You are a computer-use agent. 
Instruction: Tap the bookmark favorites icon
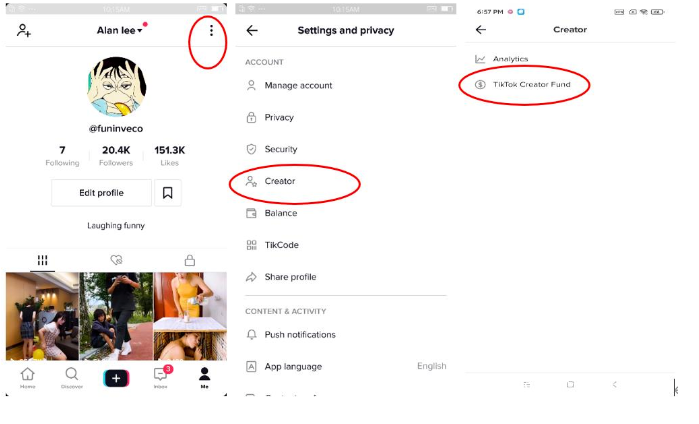click(x=168, y=193)
